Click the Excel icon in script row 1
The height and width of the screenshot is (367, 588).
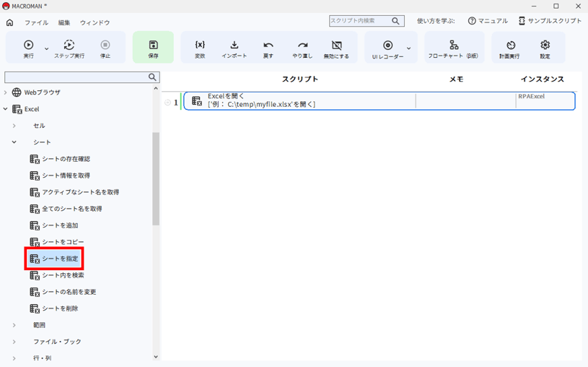pos(196,100)
